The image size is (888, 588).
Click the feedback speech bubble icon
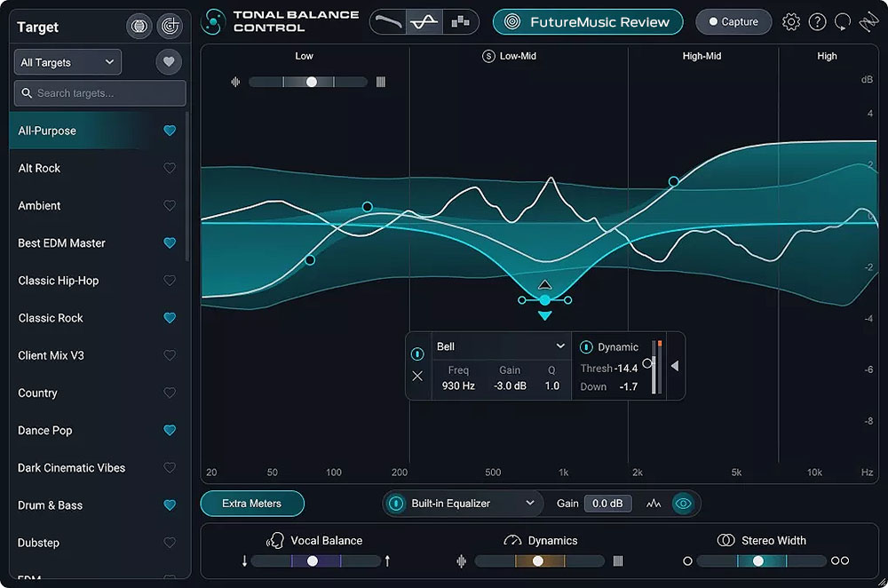tap(843, 21)
